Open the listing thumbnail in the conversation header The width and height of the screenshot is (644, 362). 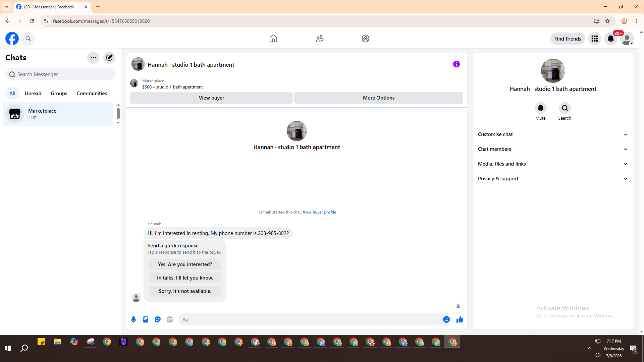[x=138, y=64]
